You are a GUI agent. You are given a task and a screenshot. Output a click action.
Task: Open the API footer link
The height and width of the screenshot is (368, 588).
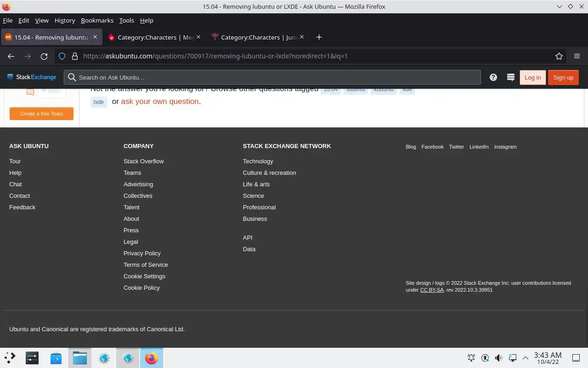point(248,237)
